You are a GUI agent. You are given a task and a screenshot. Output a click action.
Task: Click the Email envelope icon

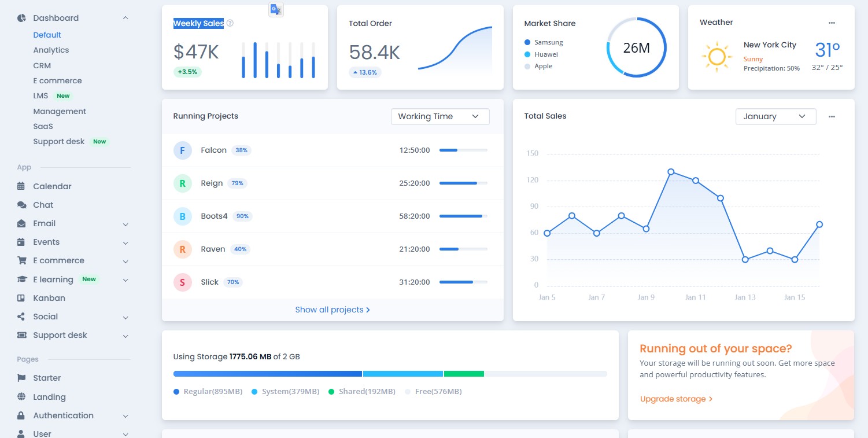pyautogui.click(x=21, y=223)
